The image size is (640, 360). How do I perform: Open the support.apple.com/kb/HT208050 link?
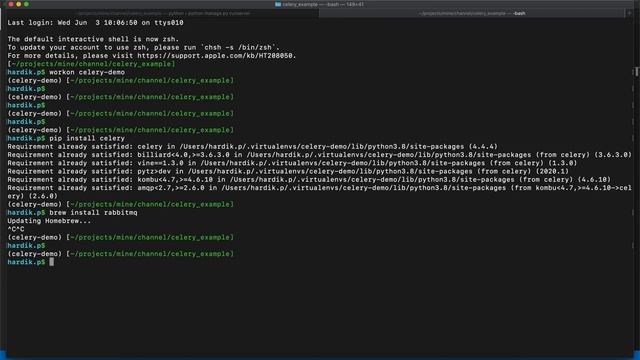coord(216,56)
